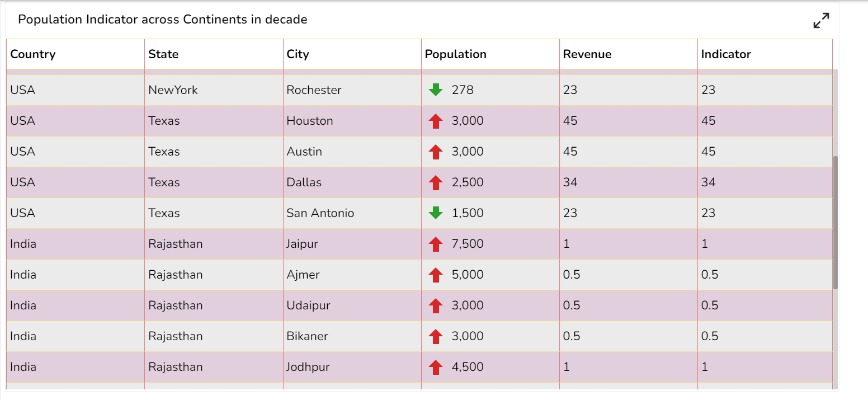
Task: Sort by the Country column header
Action: coord(33,54)
